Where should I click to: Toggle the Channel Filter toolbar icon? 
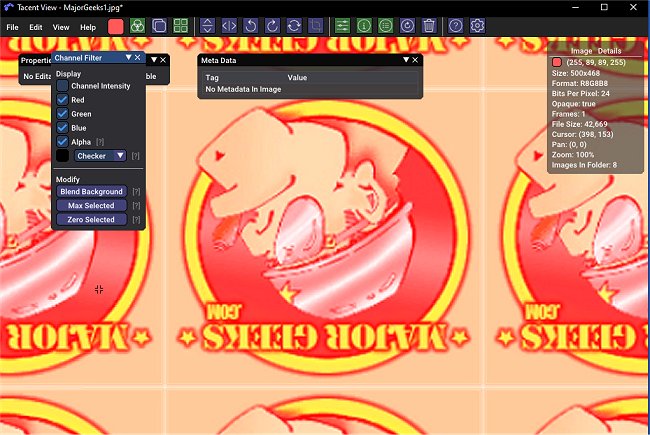coord(138,26)
